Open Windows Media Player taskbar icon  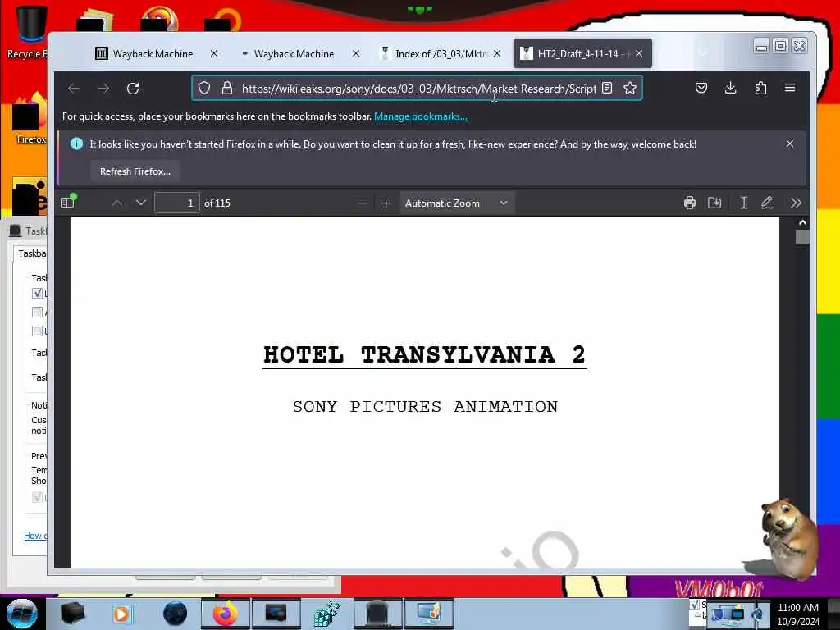pos(121,614)
